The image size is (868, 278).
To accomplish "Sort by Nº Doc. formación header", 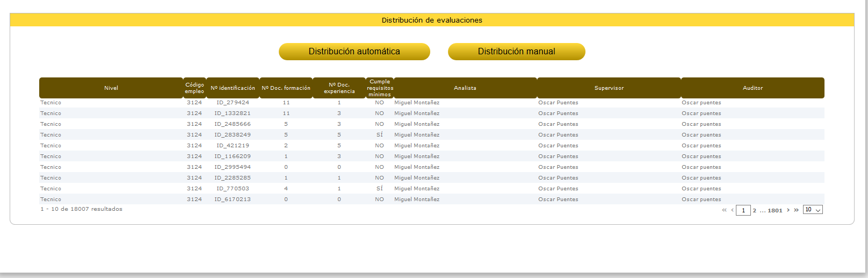I will (286, 88).
